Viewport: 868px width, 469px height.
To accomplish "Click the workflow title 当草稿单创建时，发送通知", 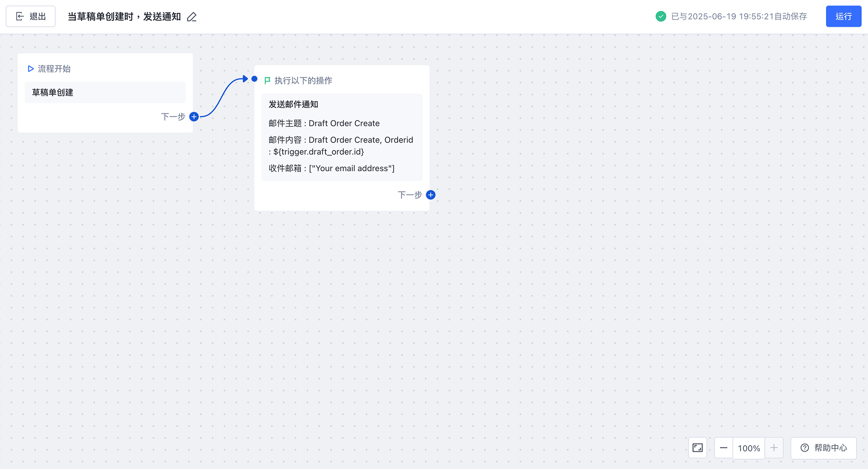I will [124, 17].
